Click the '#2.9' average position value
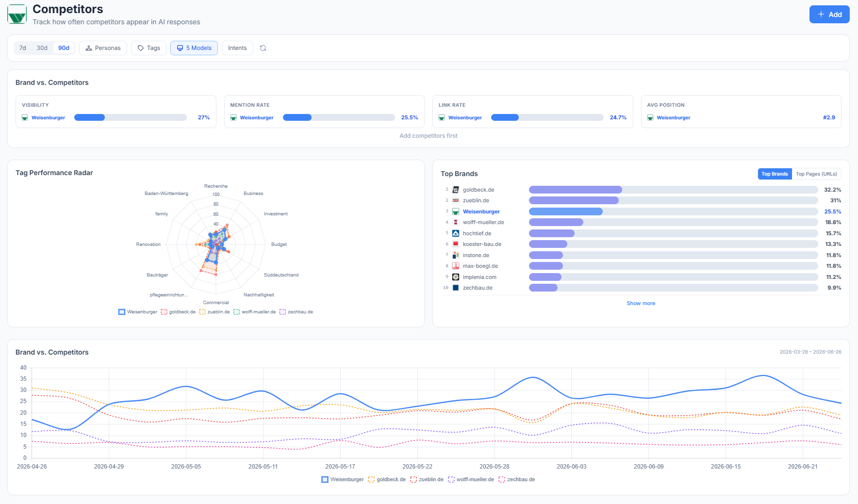The height and width of the screenshot is (504, 858). (x=829, y=117)
